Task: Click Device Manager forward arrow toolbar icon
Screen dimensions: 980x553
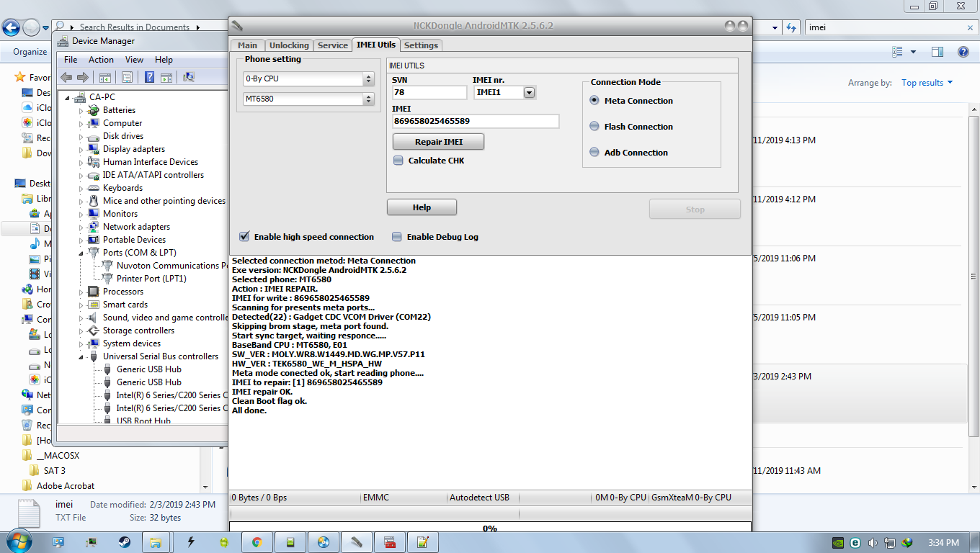Action: coord(83,77)
